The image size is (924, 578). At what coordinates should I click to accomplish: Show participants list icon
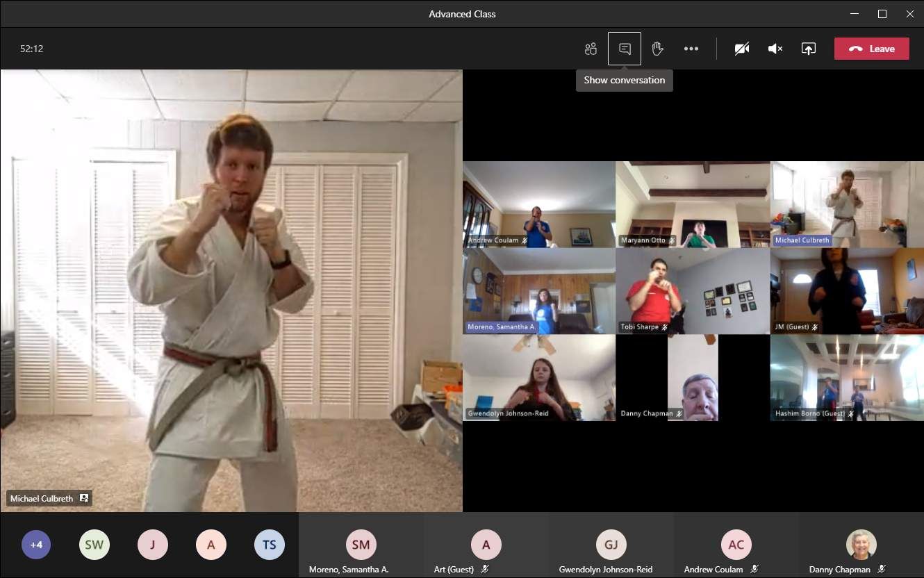(591, 49)
